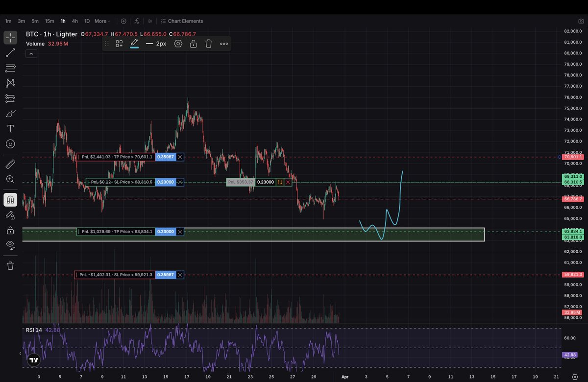588x382 pixels.
Task: Switch to the 5m timeframe
Action: (35, 21)
